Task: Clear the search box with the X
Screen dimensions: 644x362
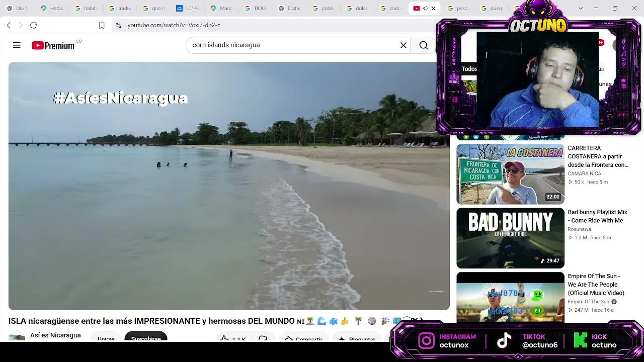Action: coord(404,45)
